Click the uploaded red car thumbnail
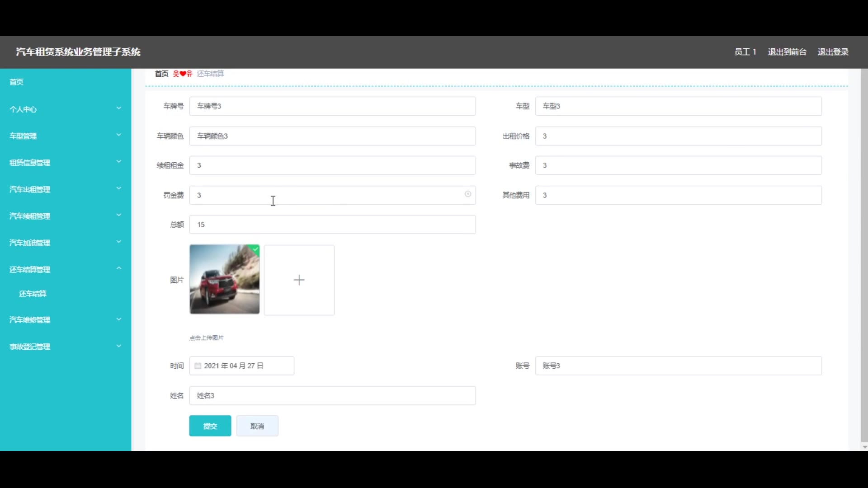 tap(224, 280)
